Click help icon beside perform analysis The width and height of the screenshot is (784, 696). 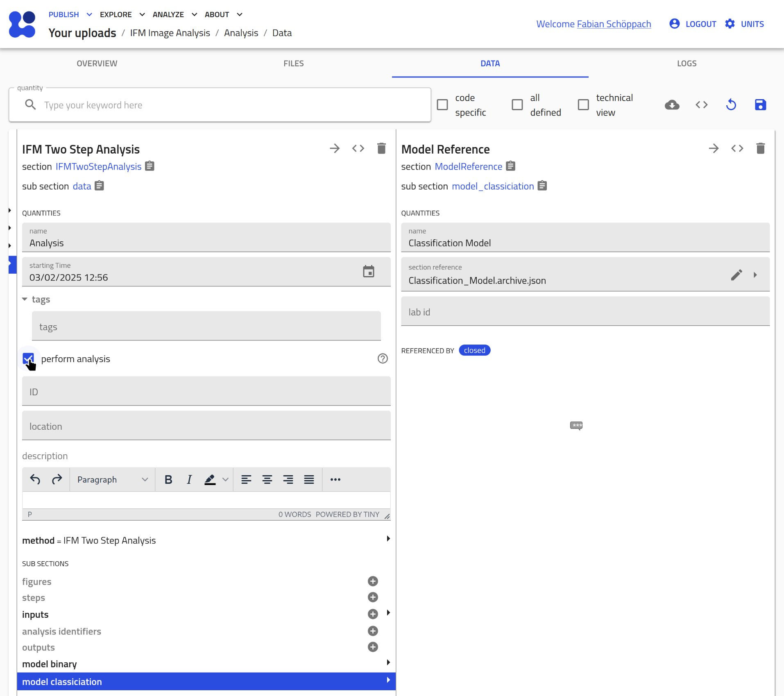383,359
